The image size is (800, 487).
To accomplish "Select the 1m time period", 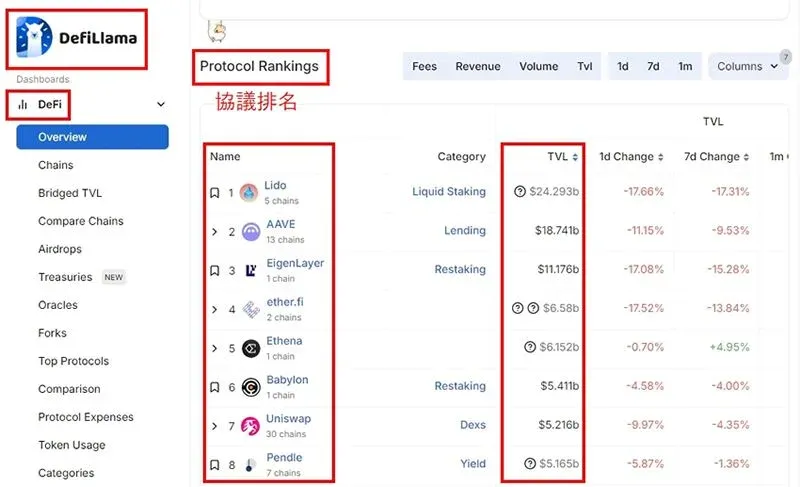I will coord(685,67).
